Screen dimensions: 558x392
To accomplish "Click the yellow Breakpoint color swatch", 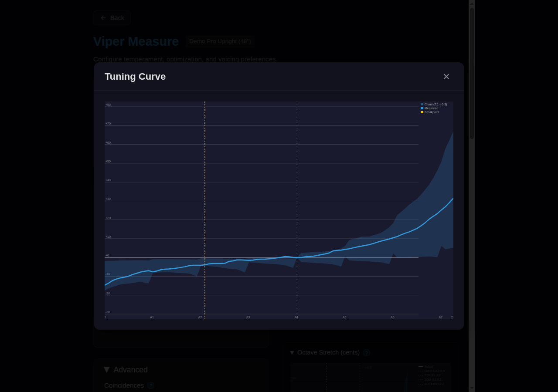I will pos(422,112).
